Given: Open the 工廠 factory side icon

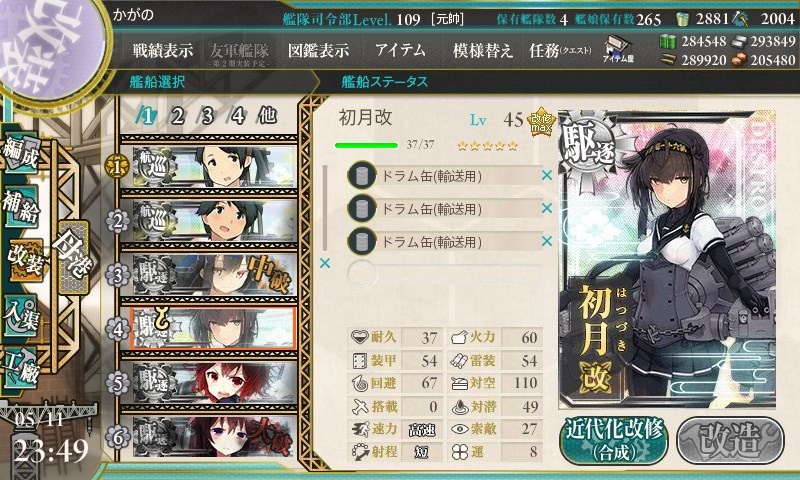Looking at the screenshot, I should pyautogui.click(x=21, y=367).
